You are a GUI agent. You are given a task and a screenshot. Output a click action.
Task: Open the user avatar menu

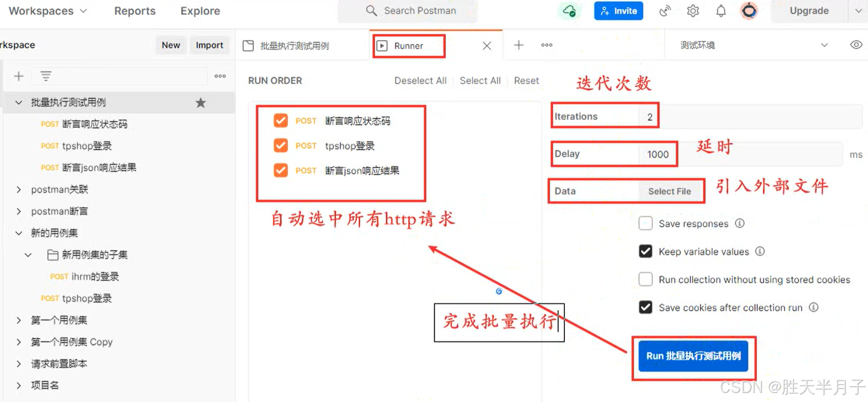(x=749, y=11)
